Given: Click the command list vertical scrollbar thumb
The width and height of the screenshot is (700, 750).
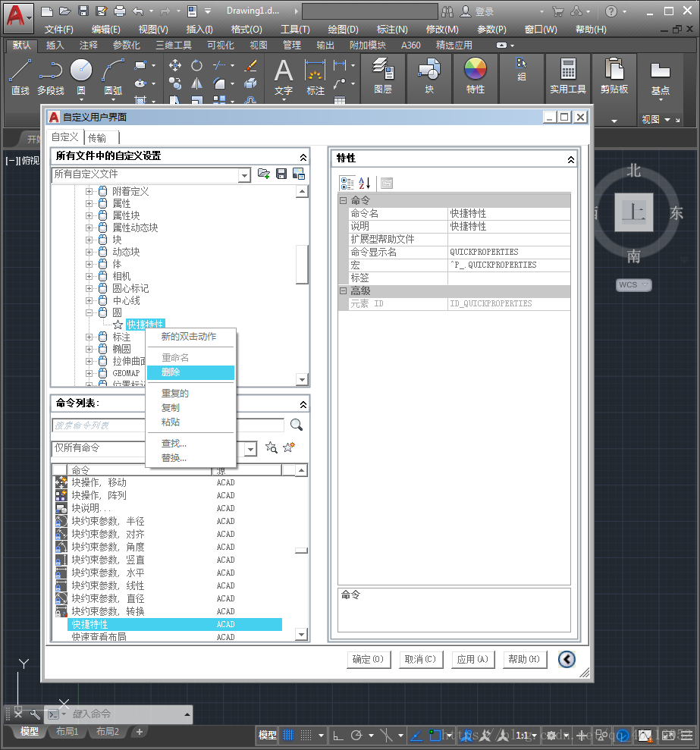Looking at the screenshot, I should coord(301,551).
